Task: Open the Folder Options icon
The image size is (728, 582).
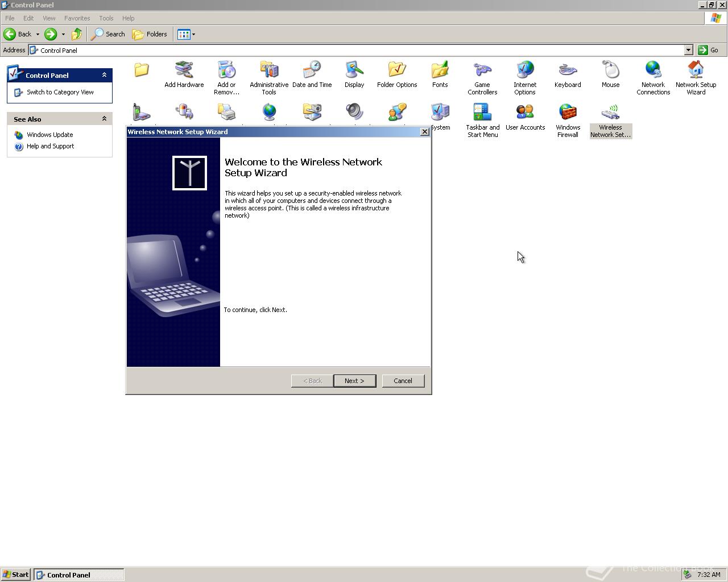Action: pos(397,74)
